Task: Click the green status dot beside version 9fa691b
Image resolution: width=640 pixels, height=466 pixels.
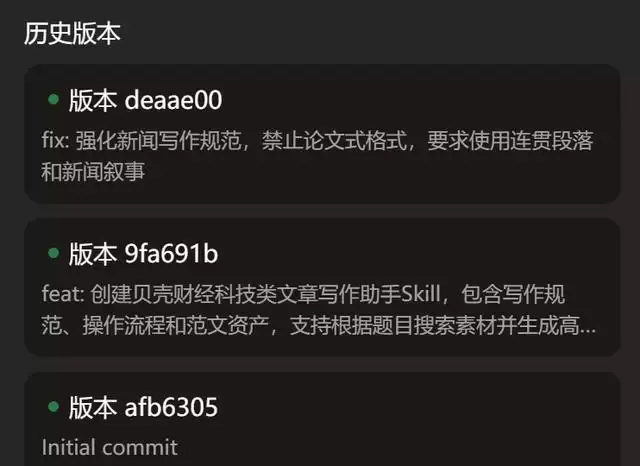Action: (53, 253)
